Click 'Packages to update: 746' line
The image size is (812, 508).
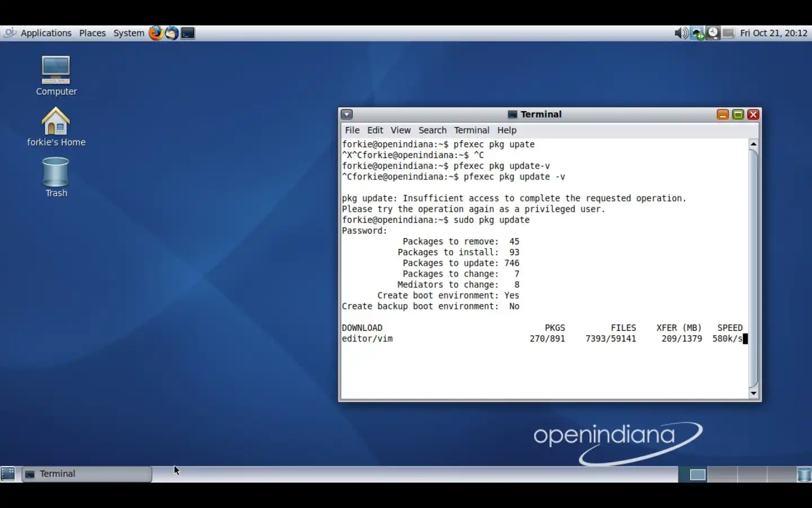(461, 263)
